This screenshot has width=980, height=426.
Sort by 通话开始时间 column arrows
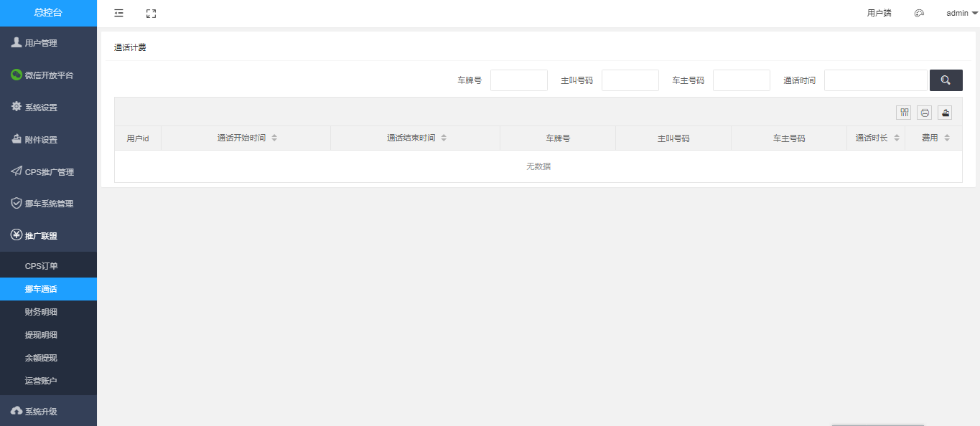tap(274, 138)
